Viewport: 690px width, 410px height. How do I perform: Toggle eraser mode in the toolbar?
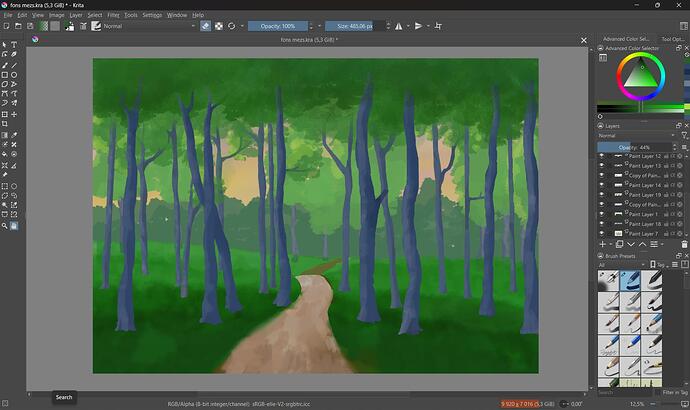point(205,26)
